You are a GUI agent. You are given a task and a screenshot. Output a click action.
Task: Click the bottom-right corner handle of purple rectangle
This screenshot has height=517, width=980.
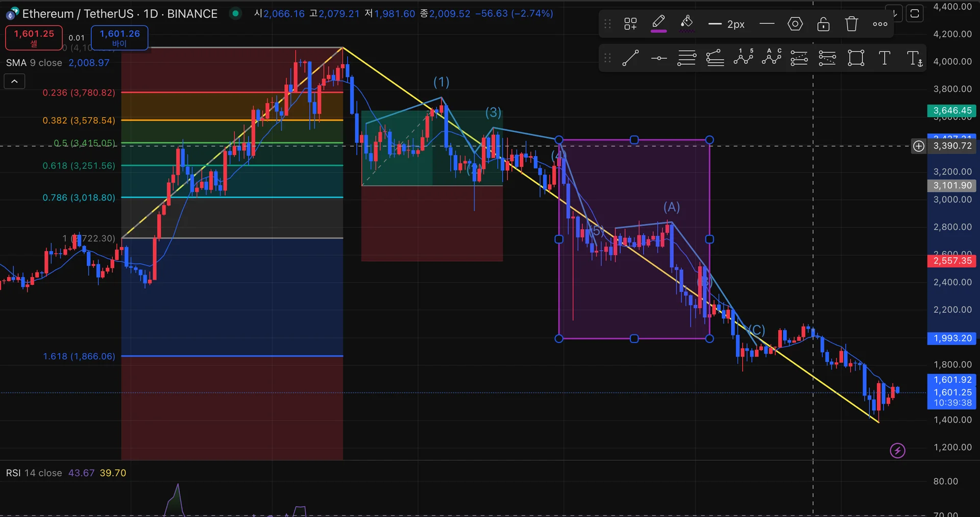[x=709, y=338]
